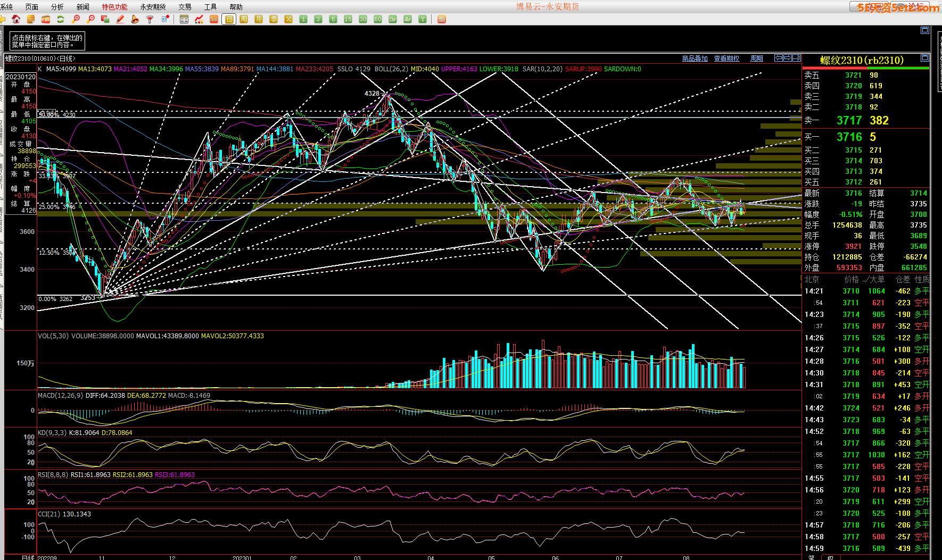The width and height of the screenshot is (942, 560).
Task: Click the 4328 high price marker
Action: [x=372, y=94]
